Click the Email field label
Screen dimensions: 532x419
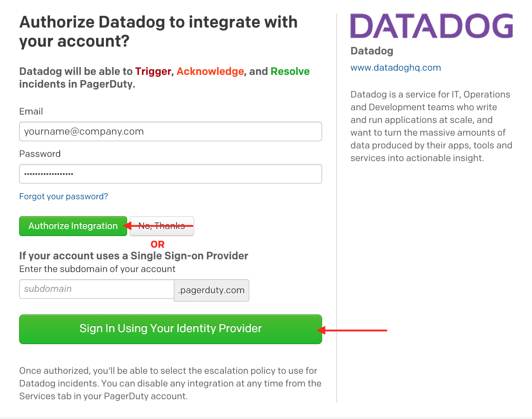point(31,112)
